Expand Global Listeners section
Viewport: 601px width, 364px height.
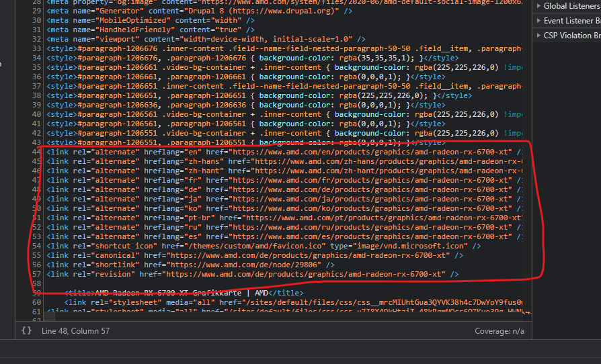coord(567,6)
